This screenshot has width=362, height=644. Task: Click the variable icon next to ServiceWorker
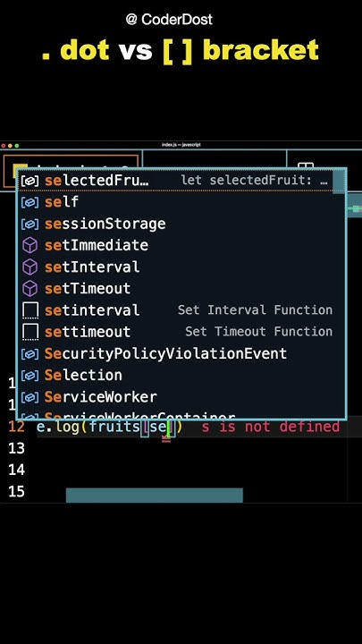(29, 397)
